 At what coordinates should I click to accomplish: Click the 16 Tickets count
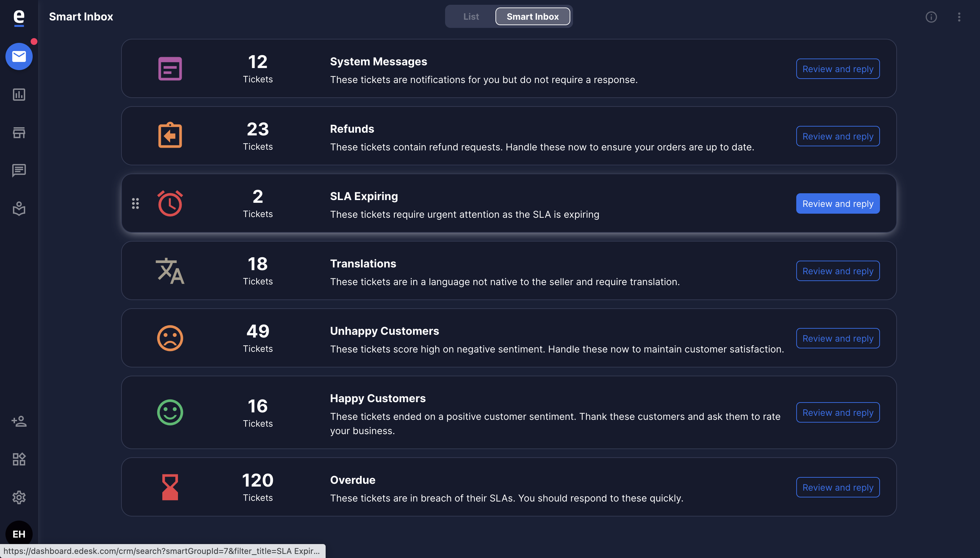click(258, 413)
